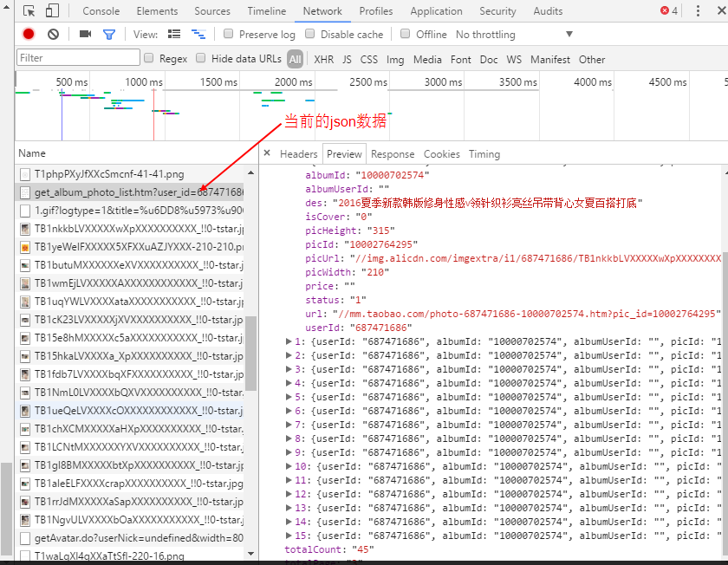Activate the inspect element picker icon
This screenshot has height=565, width=728.
[29, 10]
